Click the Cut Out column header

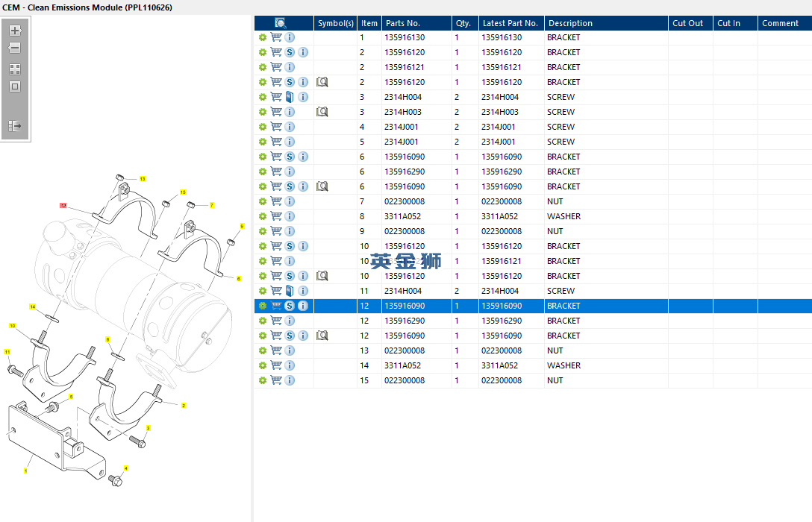pyautogui.click(x=690, y=23)
